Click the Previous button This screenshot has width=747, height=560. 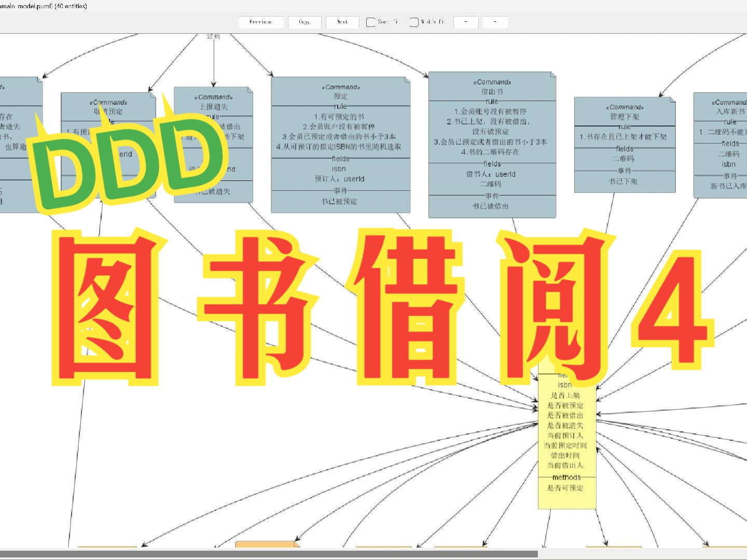point(261,22)
